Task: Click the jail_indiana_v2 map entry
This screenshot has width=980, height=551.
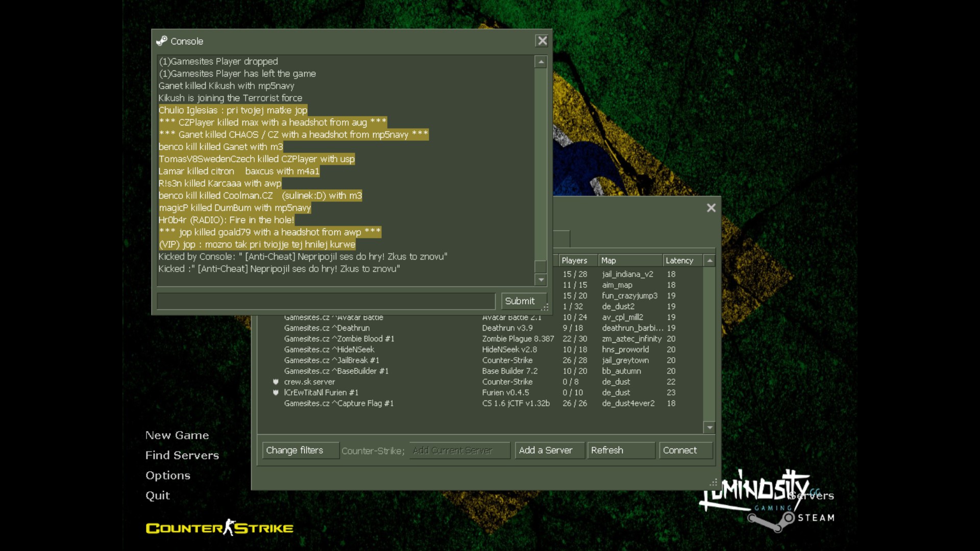Action: pos(627,274)
